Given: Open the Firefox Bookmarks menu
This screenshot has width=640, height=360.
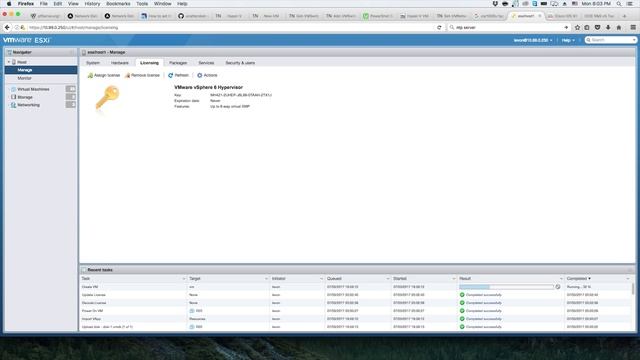Looking at the screenshot, I should pos(118,4).
